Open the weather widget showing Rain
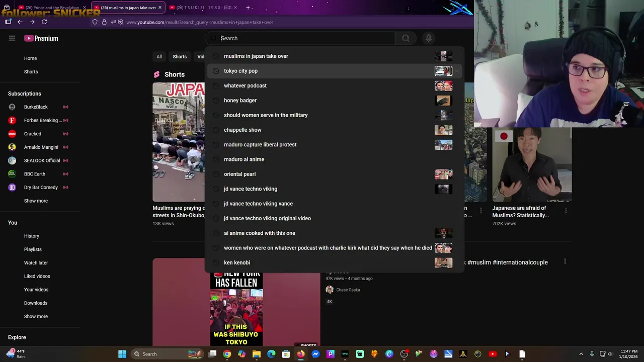644x362 pixels. 15,354
